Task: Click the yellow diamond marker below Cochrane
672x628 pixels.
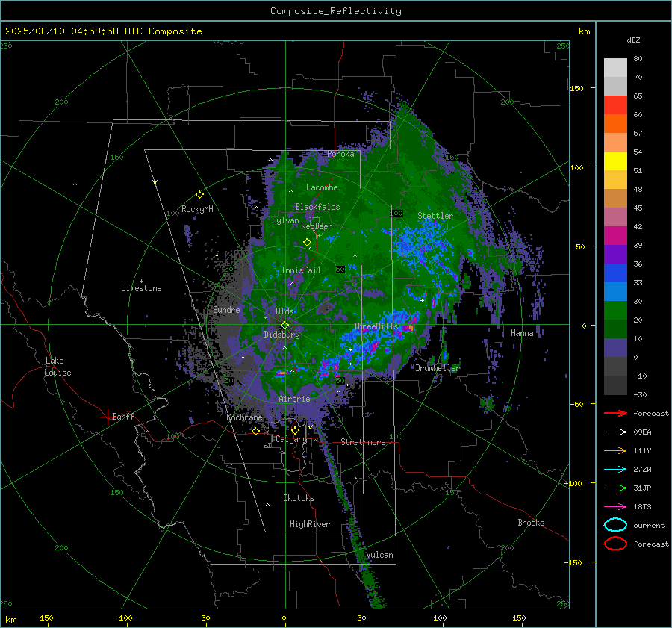Action: [255, 431]
